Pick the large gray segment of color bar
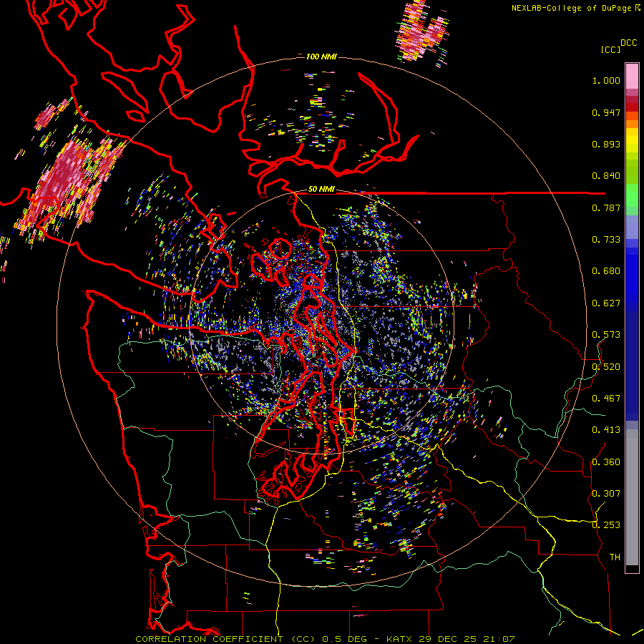644x644 pixels. point(632,497)
